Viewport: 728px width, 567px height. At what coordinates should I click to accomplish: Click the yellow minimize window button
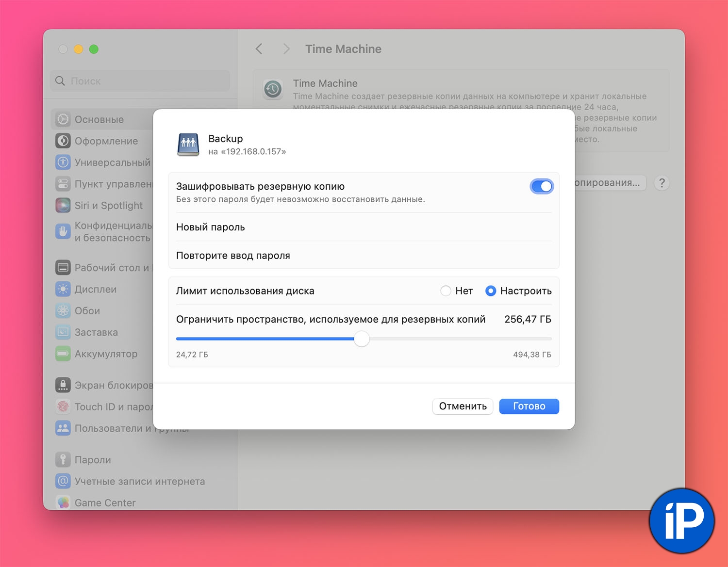pos(78,49)
